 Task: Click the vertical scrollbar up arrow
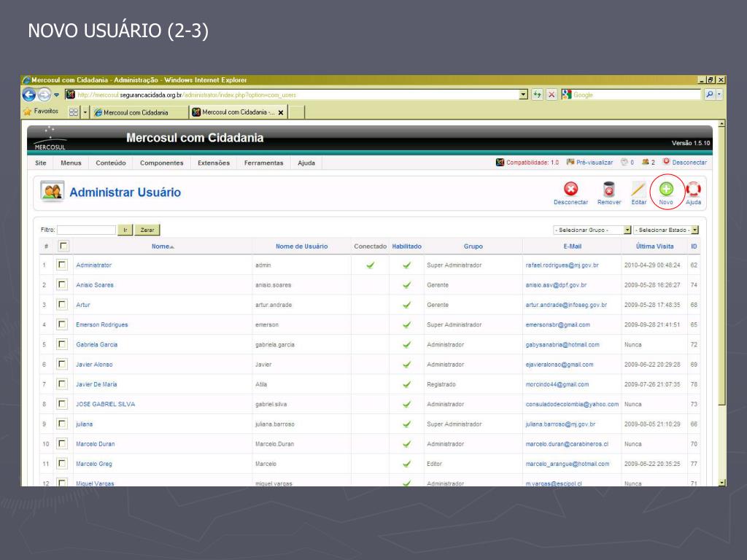coord(721,124)
